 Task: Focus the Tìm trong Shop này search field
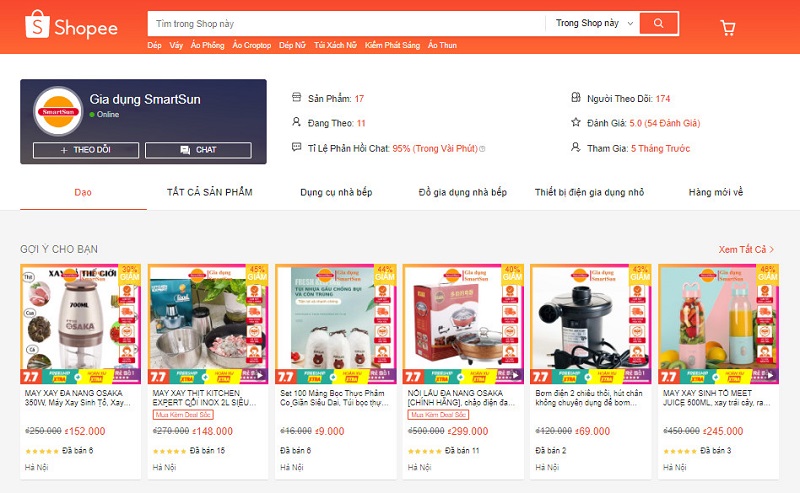(x=346, y=23)
